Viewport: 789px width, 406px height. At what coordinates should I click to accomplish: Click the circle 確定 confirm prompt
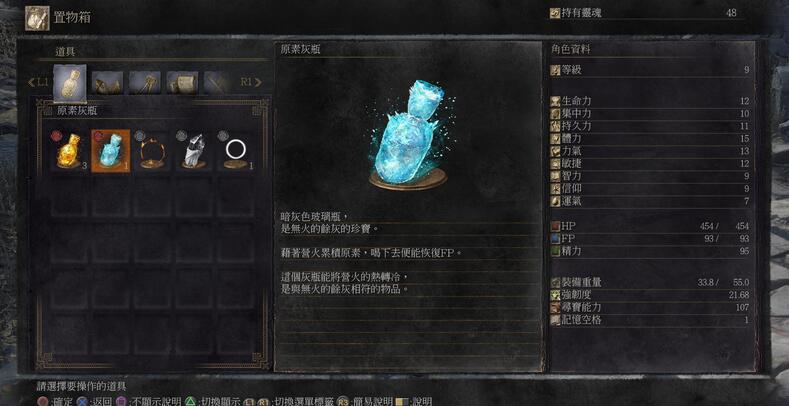54,401
